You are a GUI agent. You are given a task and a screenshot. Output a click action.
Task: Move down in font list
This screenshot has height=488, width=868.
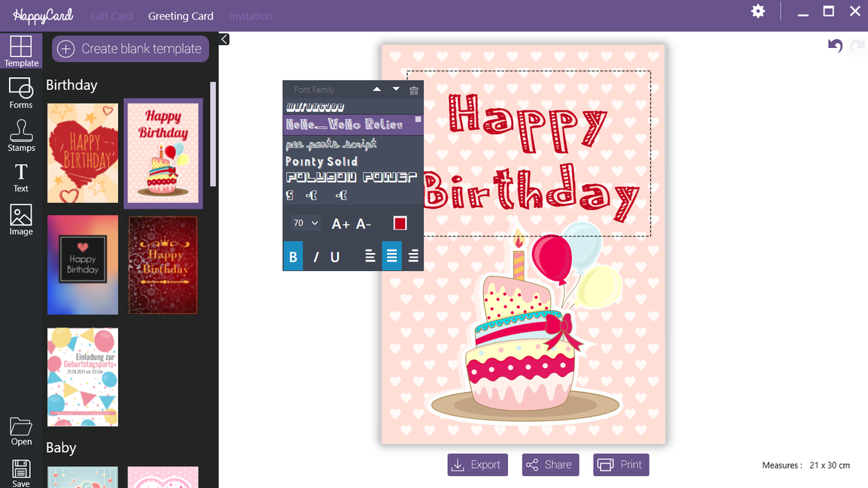tap(396, 89)
